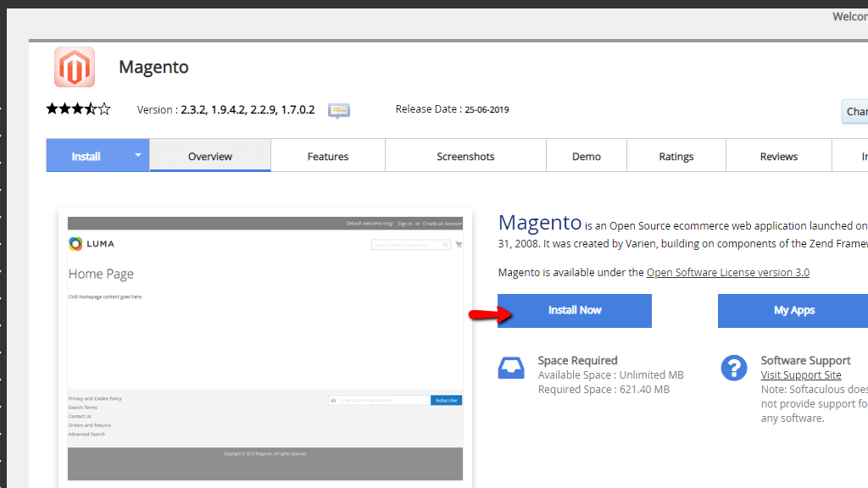Open the Features tab
This screenshot has width=868, height=488.
(328, 157)
